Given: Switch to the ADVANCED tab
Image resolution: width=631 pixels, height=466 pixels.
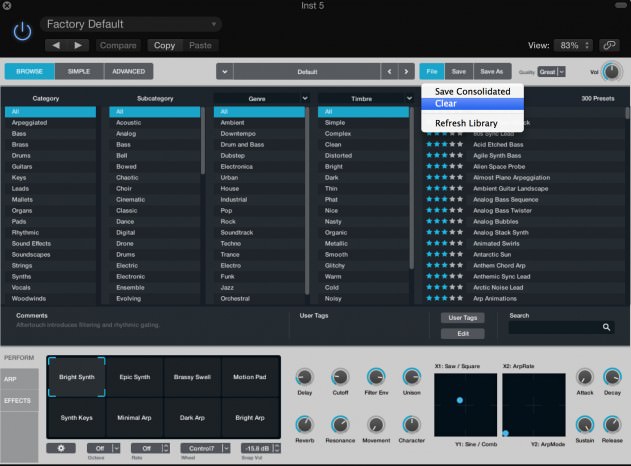Looking at the screenshot, I should 129,71.
